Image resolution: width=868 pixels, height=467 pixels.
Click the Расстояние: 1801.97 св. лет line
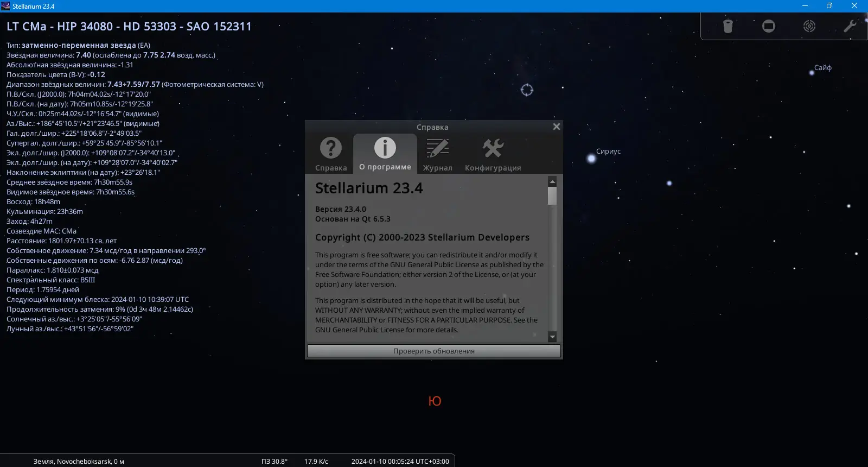click(62, 241)
